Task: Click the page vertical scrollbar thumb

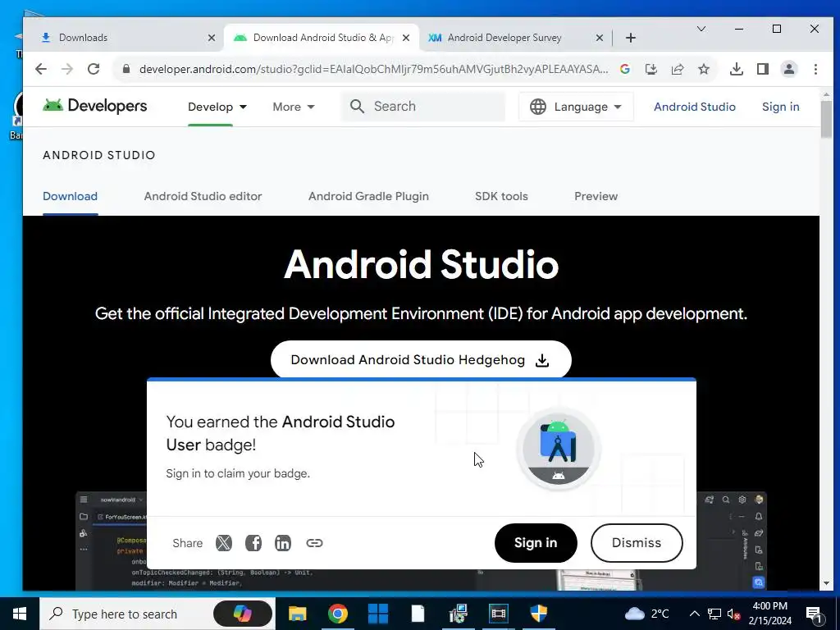Action: (826, 118)
